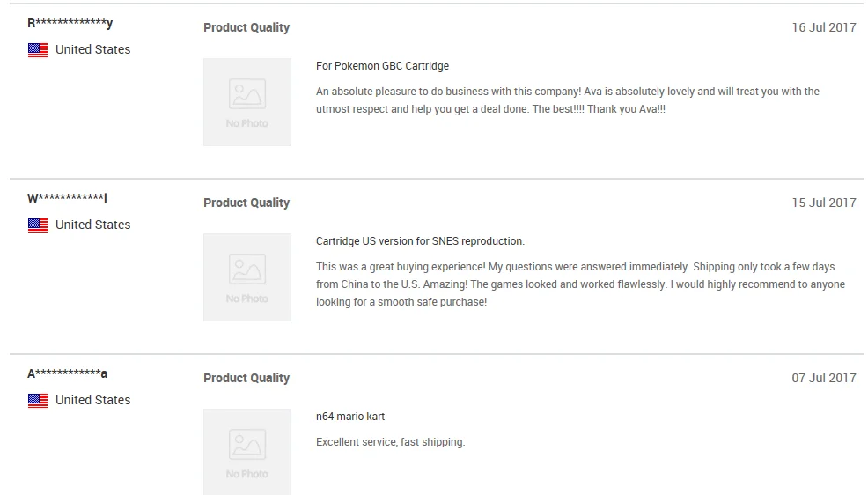Open 'Cartridge US version for SNES reproduction' product

[x=420, y=241]
